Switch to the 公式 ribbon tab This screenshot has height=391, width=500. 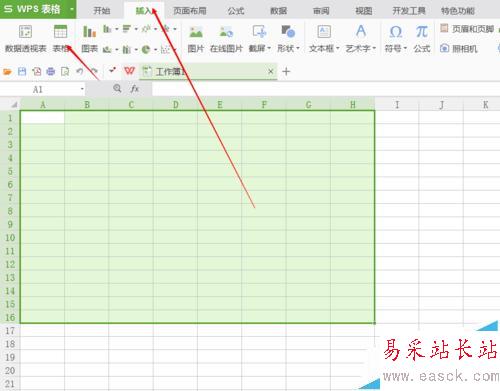pos(236,11)
